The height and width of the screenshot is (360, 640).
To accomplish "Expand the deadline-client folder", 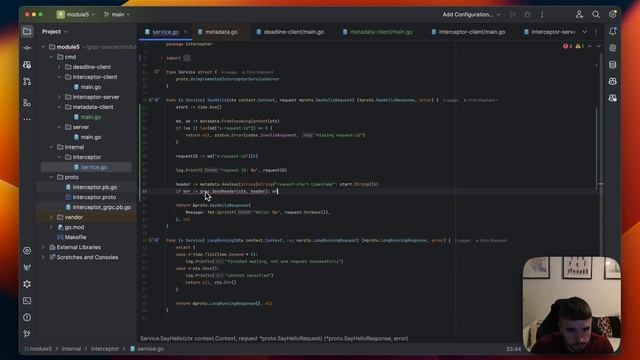I will [x=60, y=67].
